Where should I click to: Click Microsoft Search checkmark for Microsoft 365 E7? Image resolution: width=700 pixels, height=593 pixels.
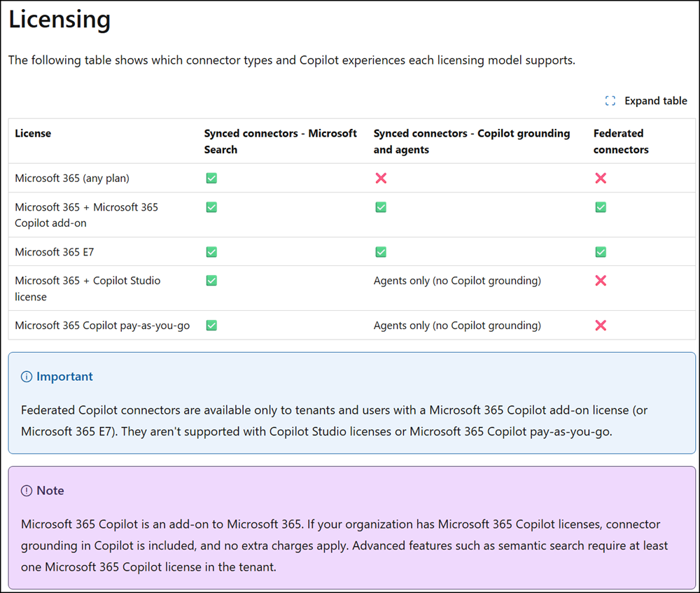211,252
